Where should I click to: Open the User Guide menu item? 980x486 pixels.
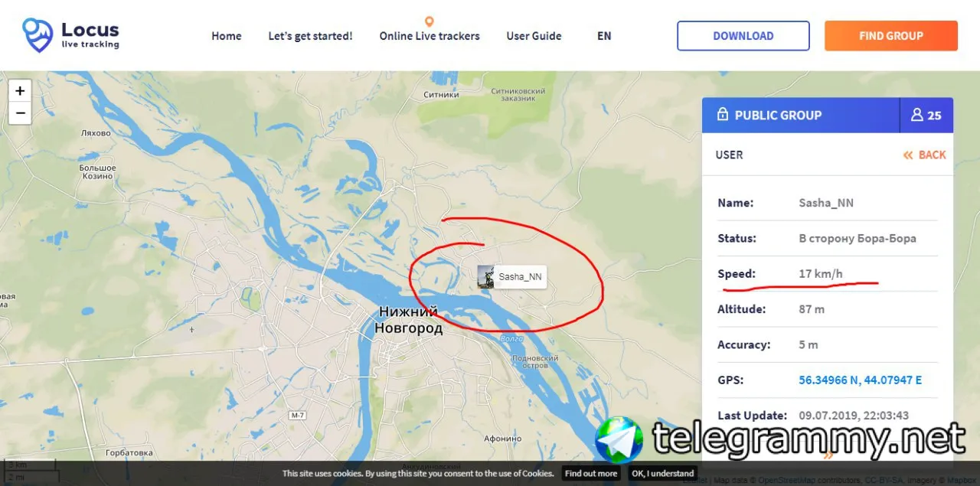(x=534, y=36)
